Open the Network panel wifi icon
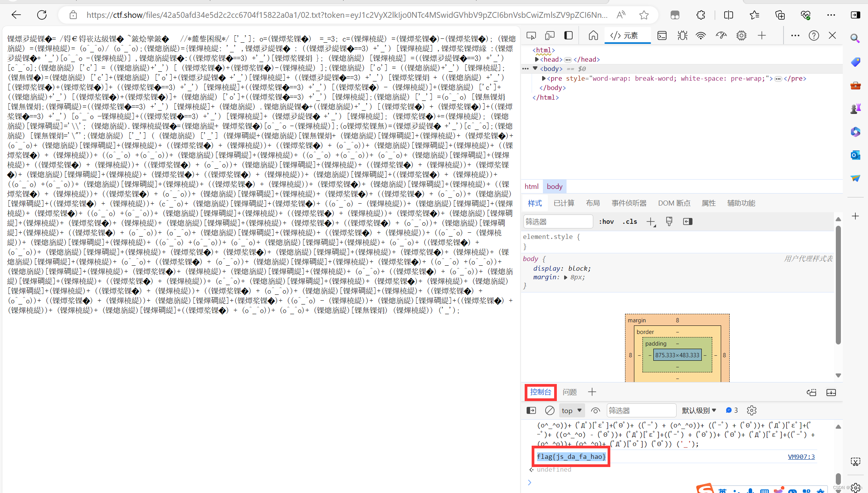Viewport: 868px width, 493px height. [701, 36]
